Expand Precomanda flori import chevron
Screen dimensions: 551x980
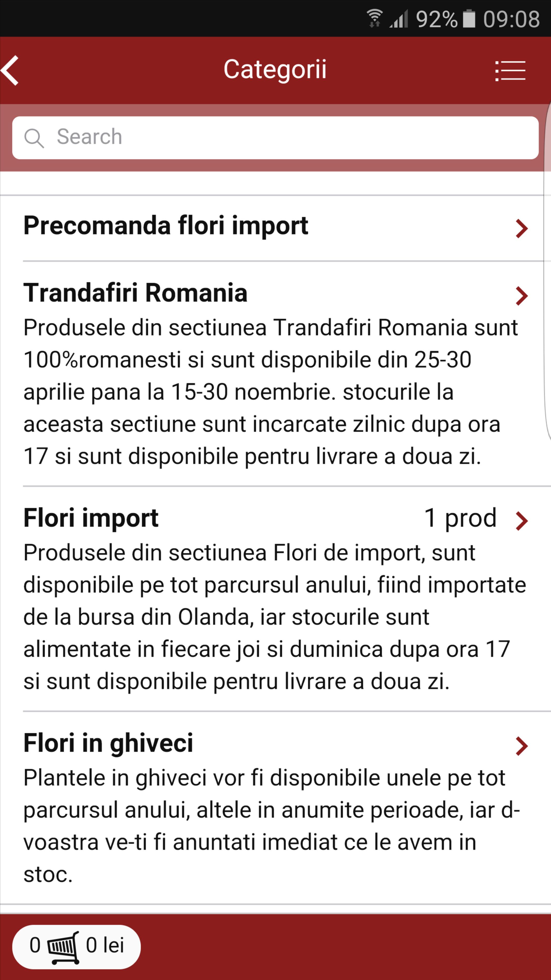click(x=522, y=229)
